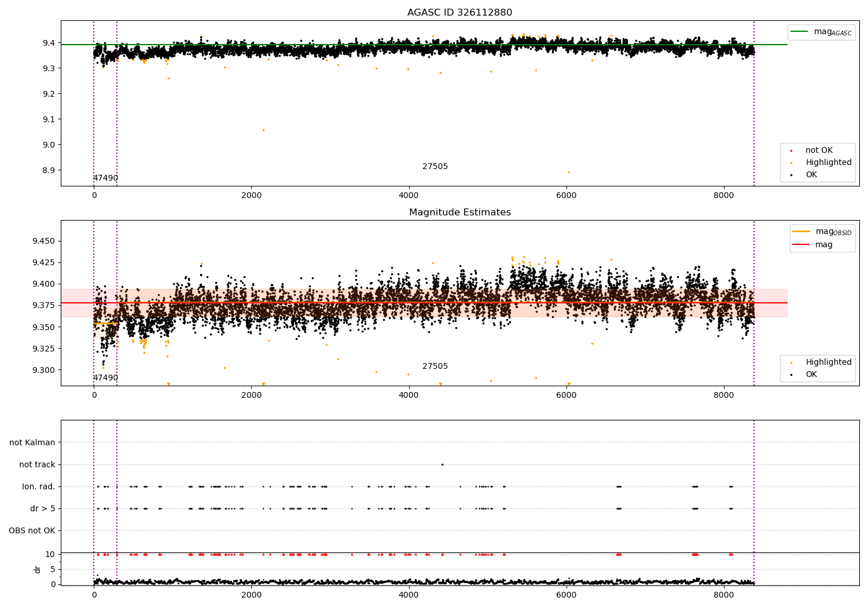The image size is (868, 608).
Task: Click the 8.9 y-axis tick in top plot
Action: 48,170
